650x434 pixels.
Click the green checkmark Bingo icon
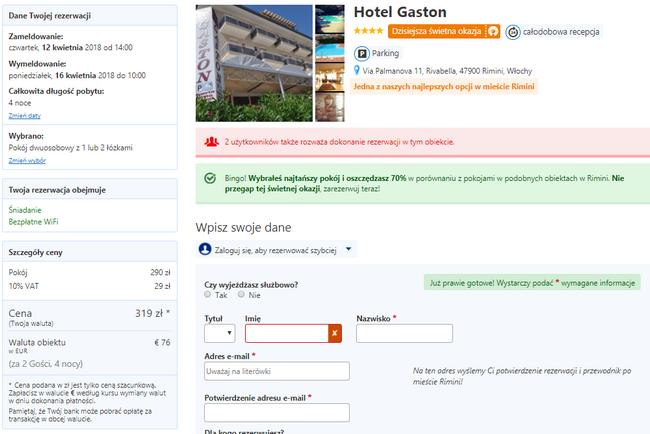(x=210, y=178)
